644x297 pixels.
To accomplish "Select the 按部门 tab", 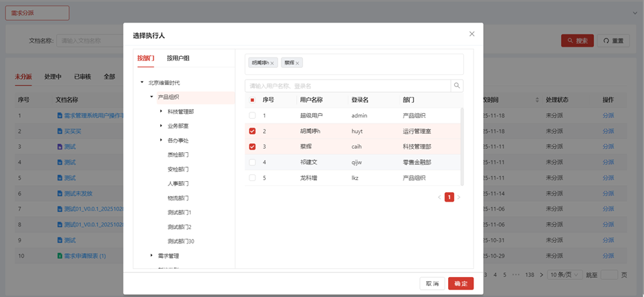I will pyautogui.click(x=146, y=58).
